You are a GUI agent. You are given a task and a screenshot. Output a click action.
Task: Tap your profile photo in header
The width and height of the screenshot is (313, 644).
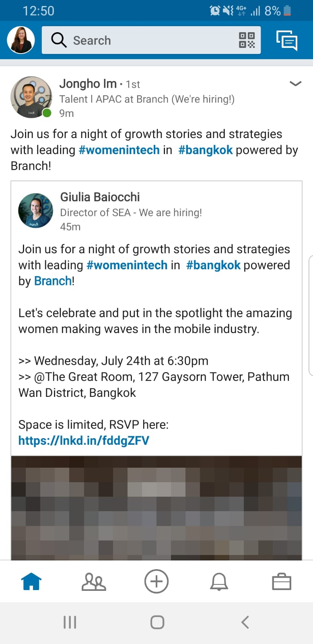coord(21,40)
